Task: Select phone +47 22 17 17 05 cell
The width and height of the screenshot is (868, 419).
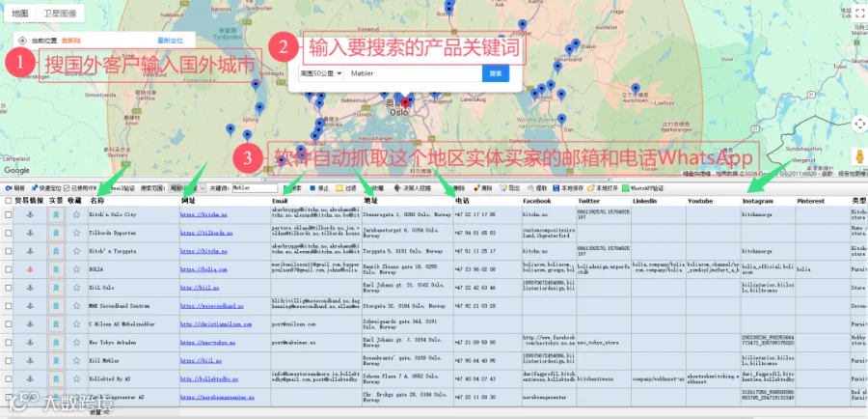Action: 487,214
